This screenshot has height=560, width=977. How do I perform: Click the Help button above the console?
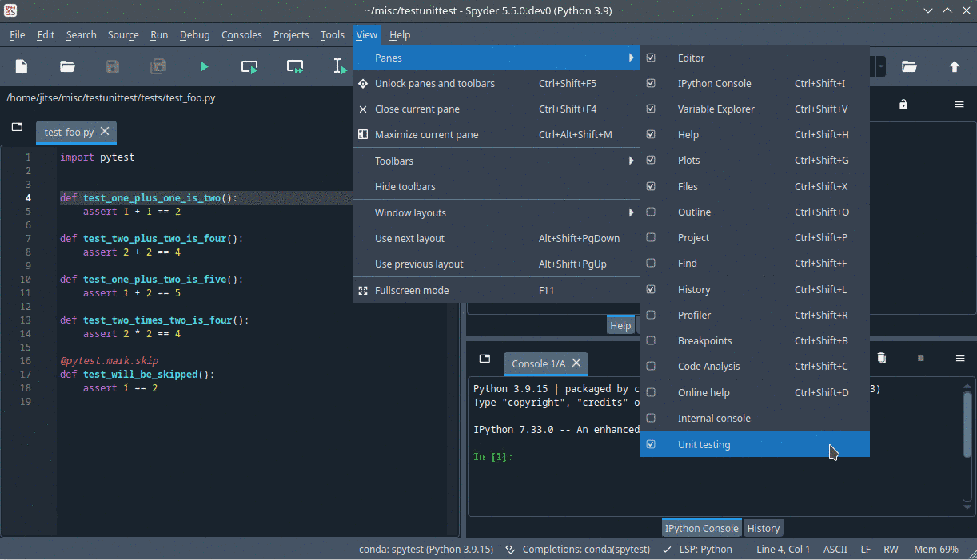coord(620,324)
